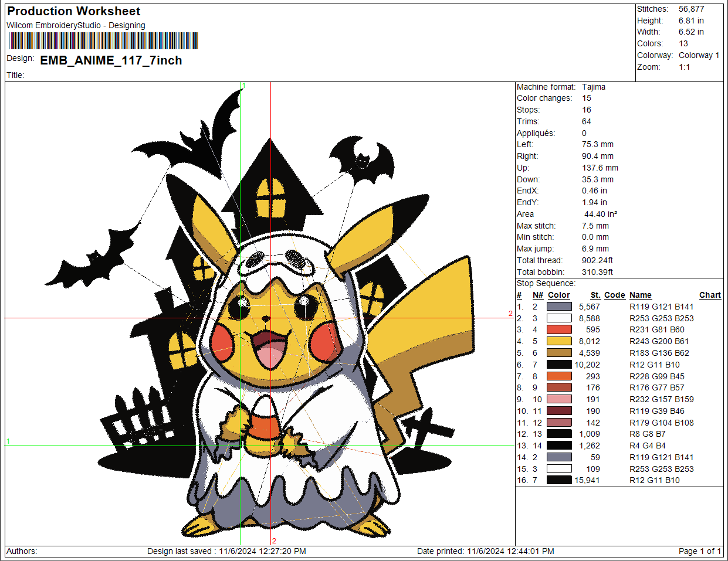Click the green start marker 1 at top

tap(244, 86)
